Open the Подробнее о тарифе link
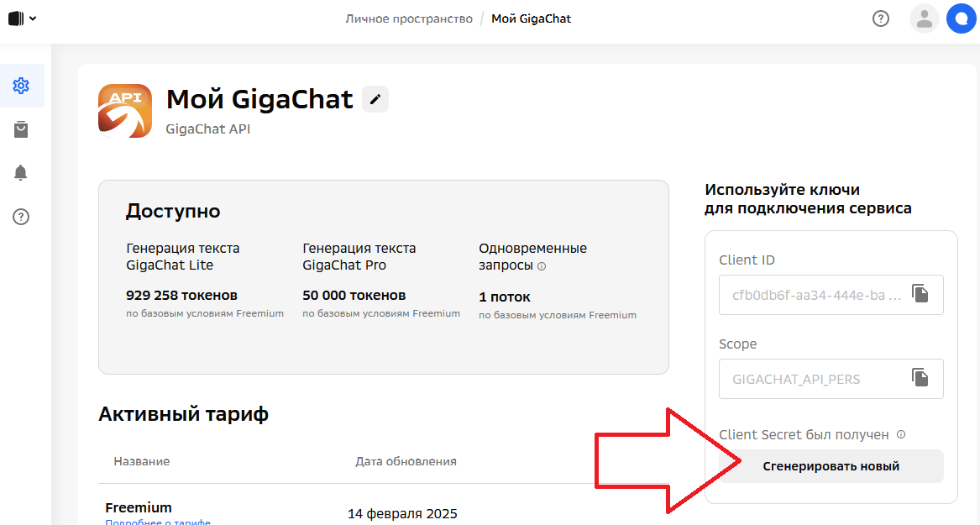Screen dimensions: 980x525 click(x=158, y=522)
